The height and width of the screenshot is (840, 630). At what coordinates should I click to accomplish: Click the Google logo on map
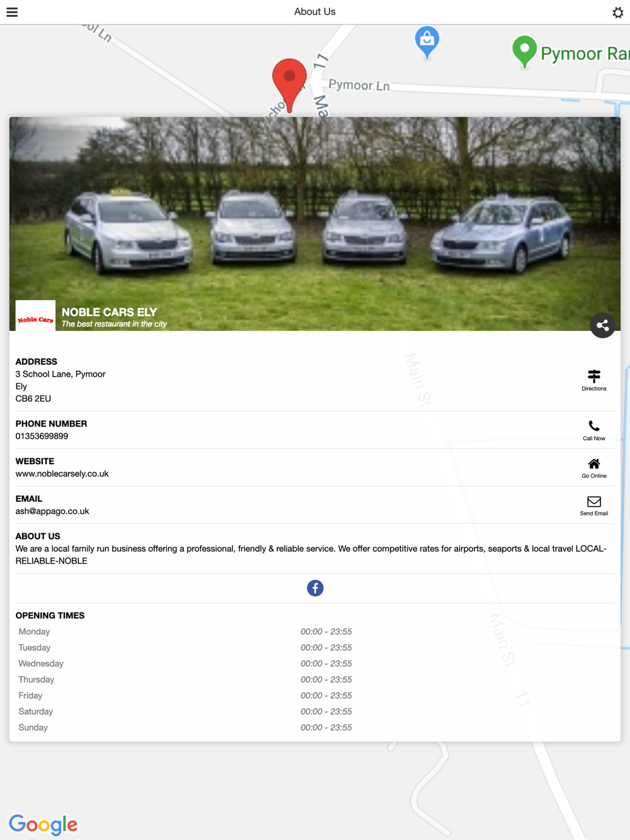(x=43, y=824)
